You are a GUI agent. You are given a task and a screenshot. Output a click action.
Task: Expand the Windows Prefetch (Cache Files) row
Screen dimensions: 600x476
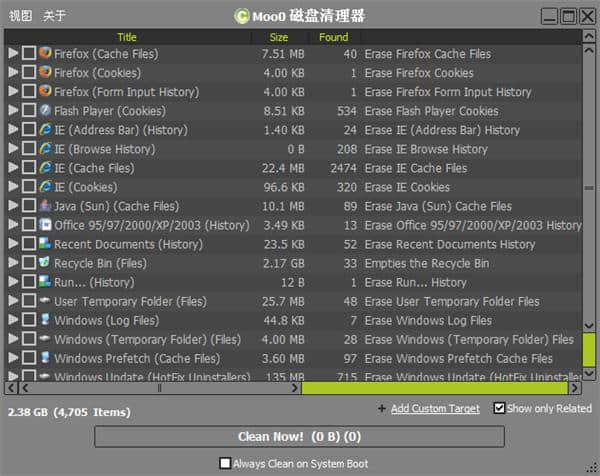12,358
